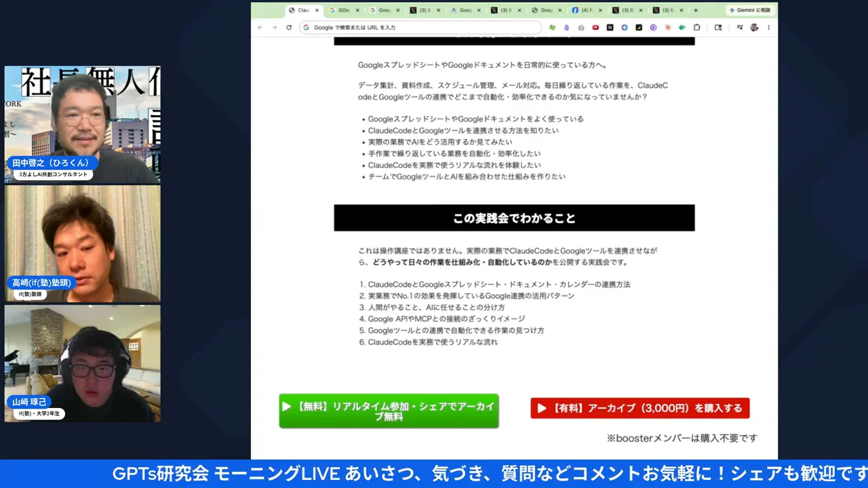This screenshot has height=488, width=868.
Task: Reload the page with the refresh icon
Action: [x=289, y=27]
